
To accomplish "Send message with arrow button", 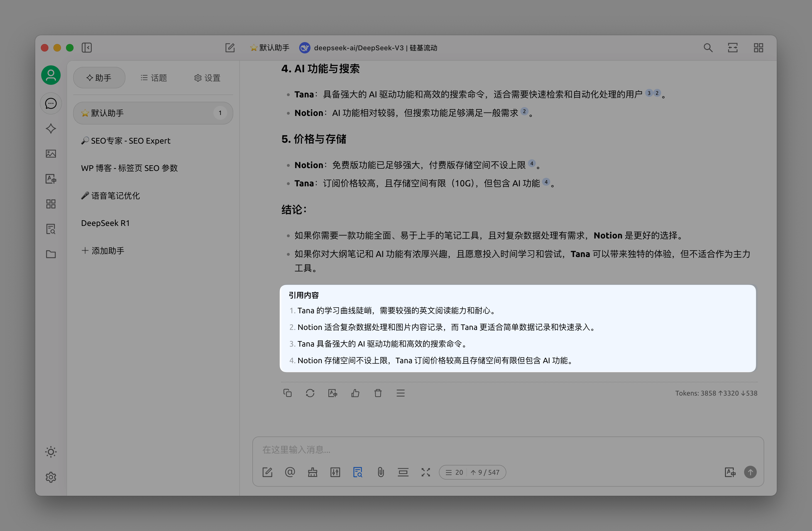I will pos(750,472).
